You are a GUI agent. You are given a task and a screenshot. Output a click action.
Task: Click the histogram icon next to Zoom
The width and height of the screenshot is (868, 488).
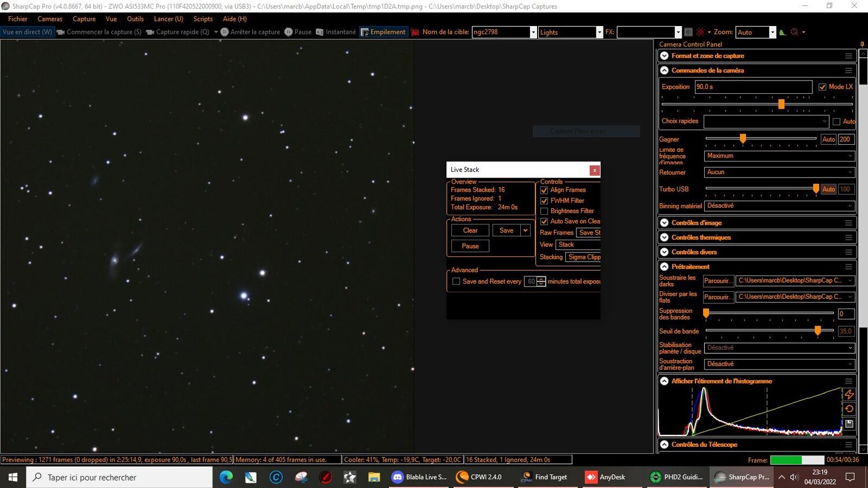(782, 32)
